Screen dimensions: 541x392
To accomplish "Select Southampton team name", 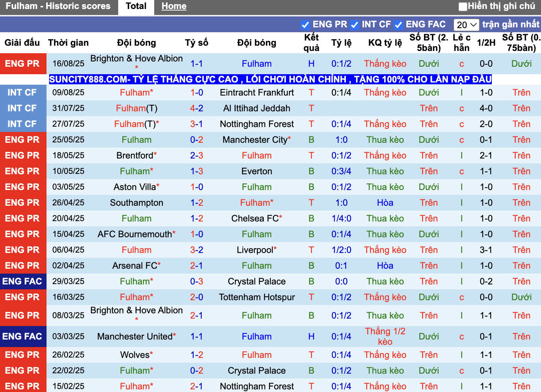I will point(137,203).
